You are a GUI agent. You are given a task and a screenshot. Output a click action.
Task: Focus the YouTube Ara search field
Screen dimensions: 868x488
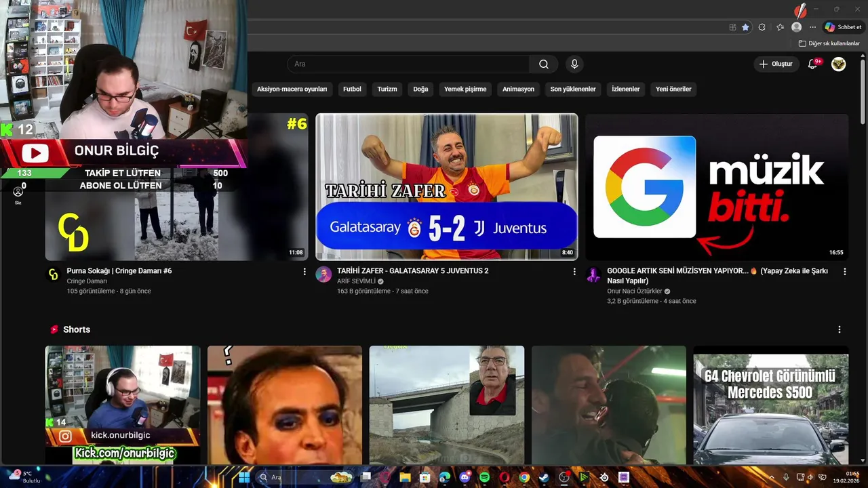[x=409, y=64]
